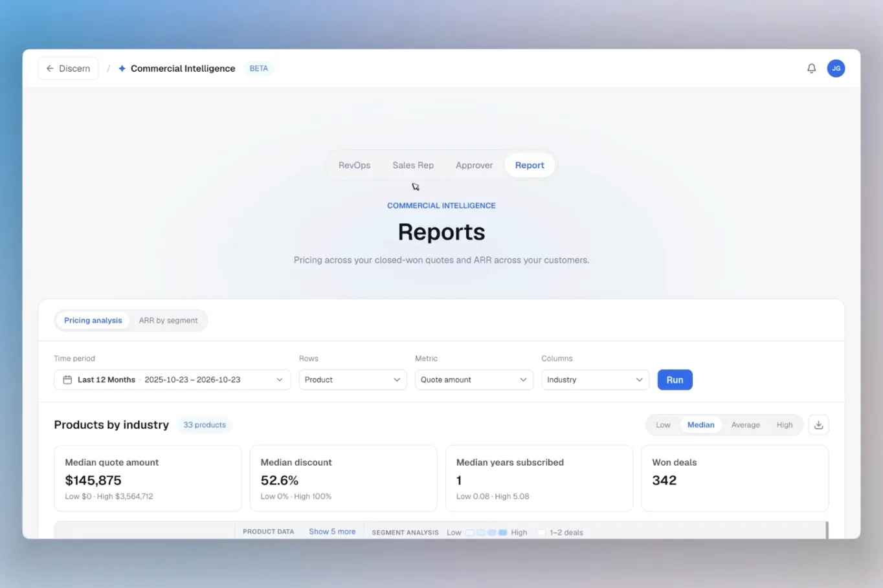Viewport: 883px width, 588px height.
Task: Switch to ARR by segment
Action: 168,321
